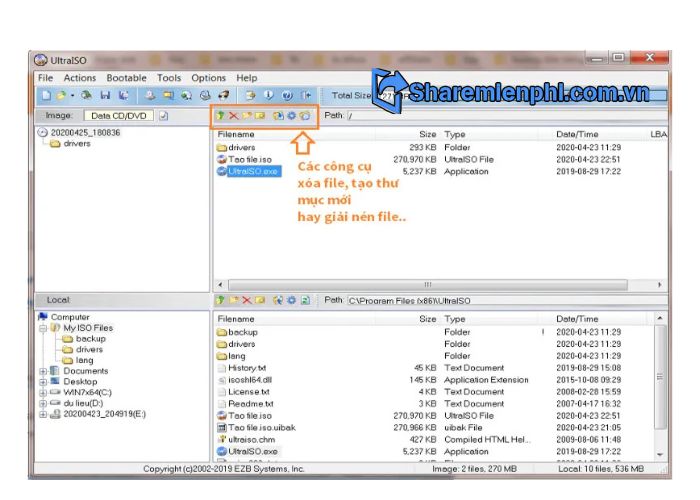Click the scroll down arrow of local list
This screenshot has height=500, width=700.
click(x=660, y=454)
